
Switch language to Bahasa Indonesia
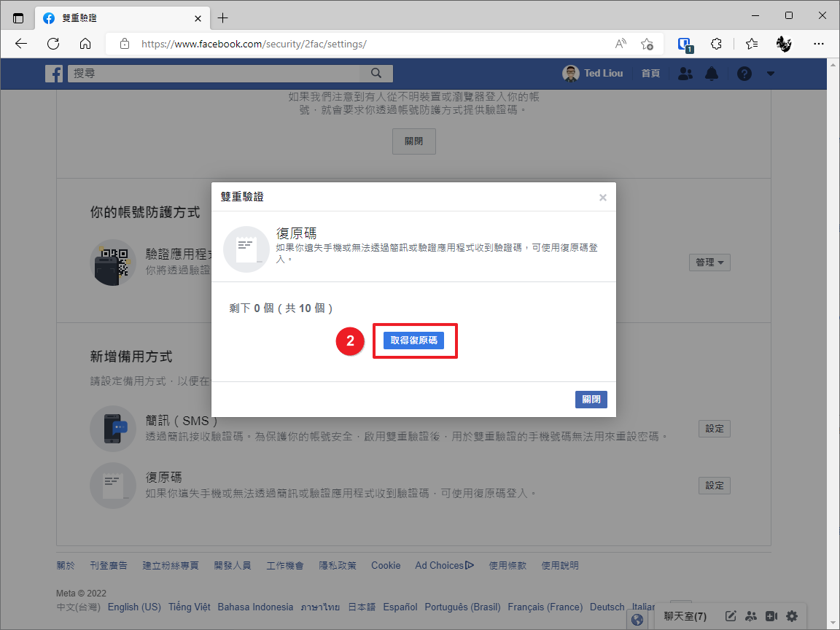[255, 607]
